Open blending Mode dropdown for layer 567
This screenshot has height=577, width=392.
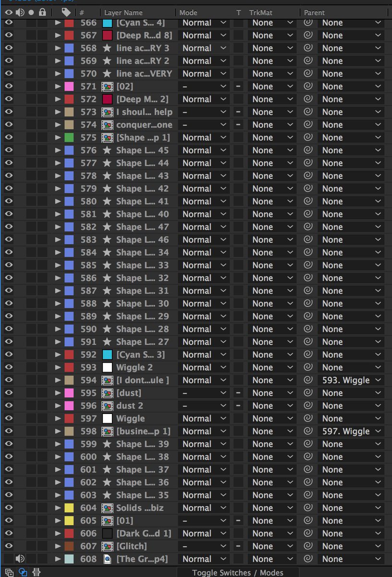204,36
